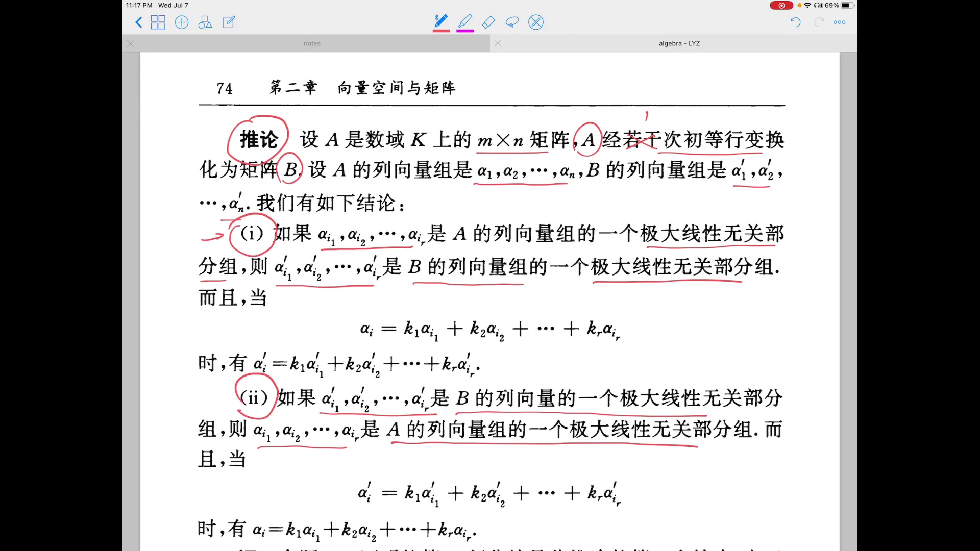This screenshot has width=980, height=551.
Task: Open the thumbnail grid view
Action: [x=158, y=22]
